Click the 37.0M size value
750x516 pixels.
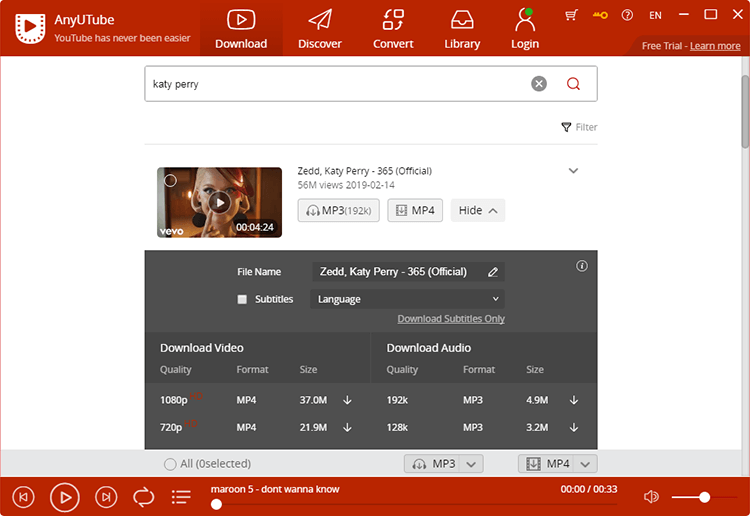pos(313,400)
